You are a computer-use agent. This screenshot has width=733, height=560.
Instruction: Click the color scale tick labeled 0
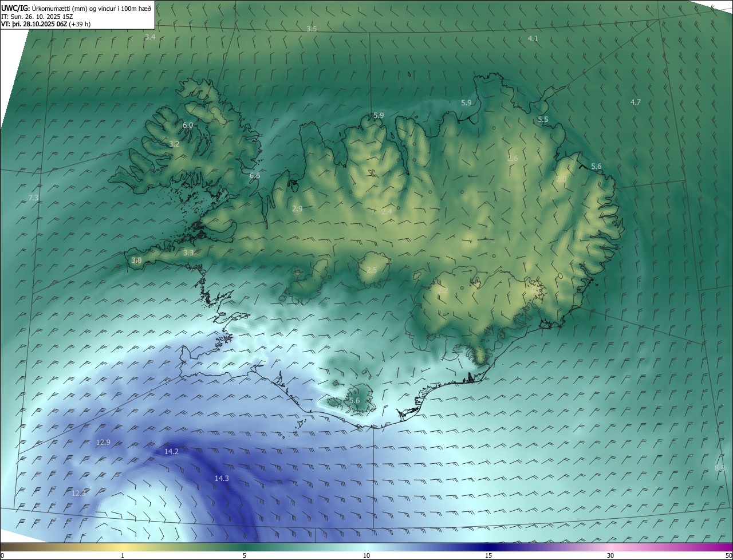point(2,555)
